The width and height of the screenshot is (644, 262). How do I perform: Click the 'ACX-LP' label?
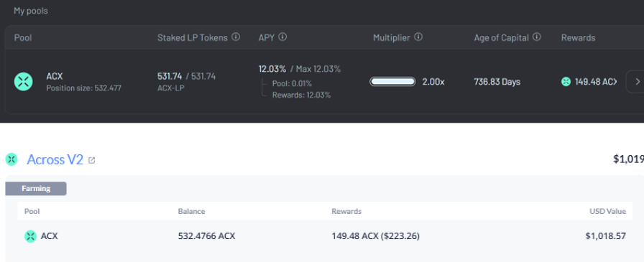tap(171, 88)
